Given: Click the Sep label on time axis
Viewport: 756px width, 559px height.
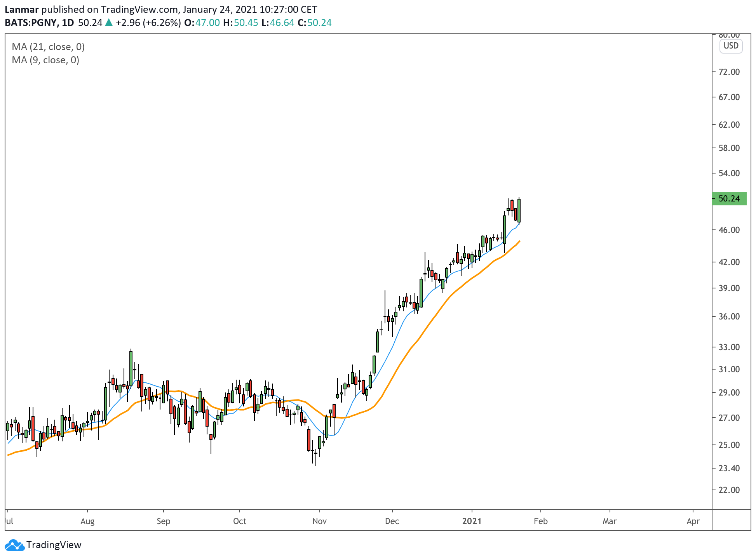Looking at the screenshot, I should point(164,521).
